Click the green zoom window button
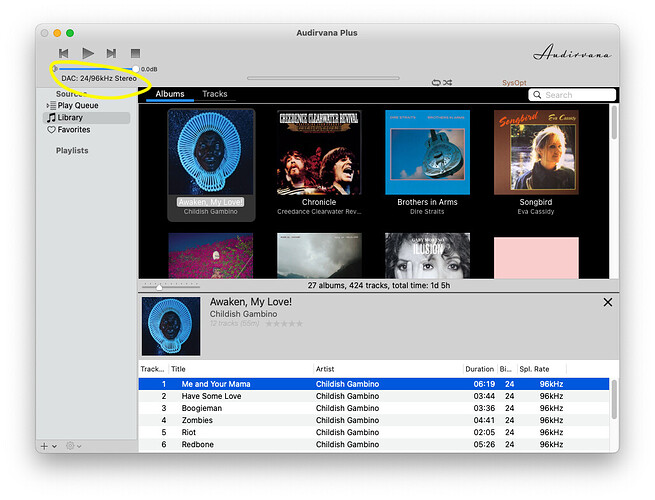Image resolution: width=655 pixels, height=500 pixels. tap(70, 33)
